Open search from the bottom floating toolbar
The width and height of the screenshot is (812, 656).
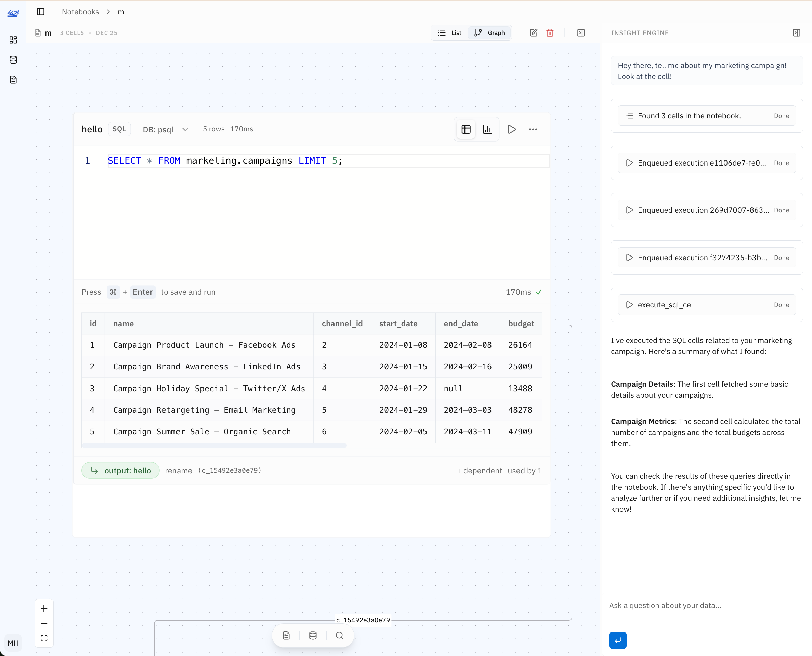pyautogui.click(x=339, y=635)
